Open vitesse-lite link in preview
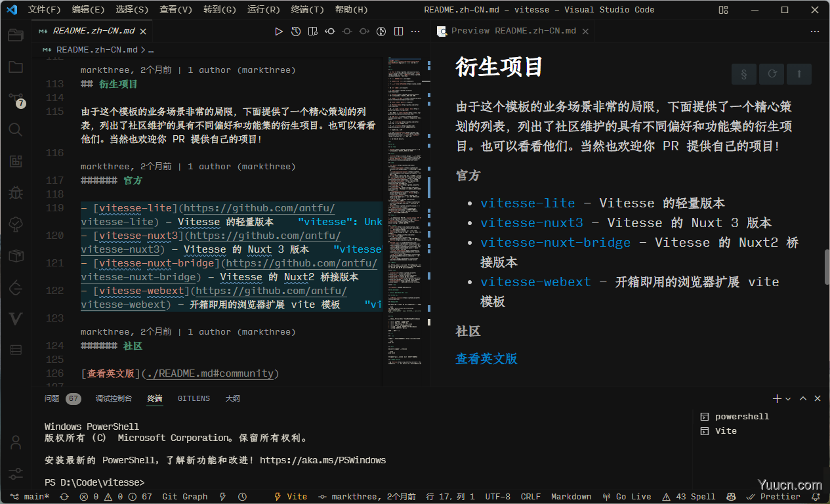830x504 pixels. point(528,203)
